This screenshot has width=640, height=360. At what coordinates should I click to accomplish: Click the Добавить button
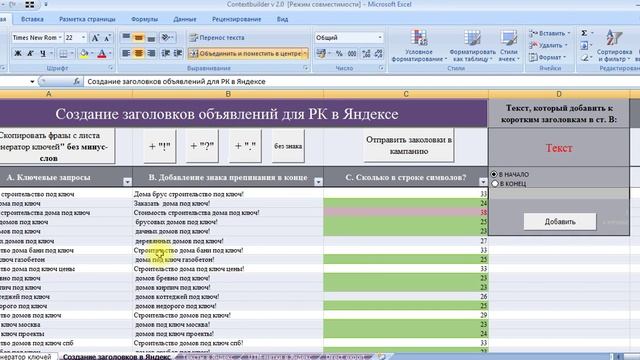pyautogui.click(x=560, y=222)
